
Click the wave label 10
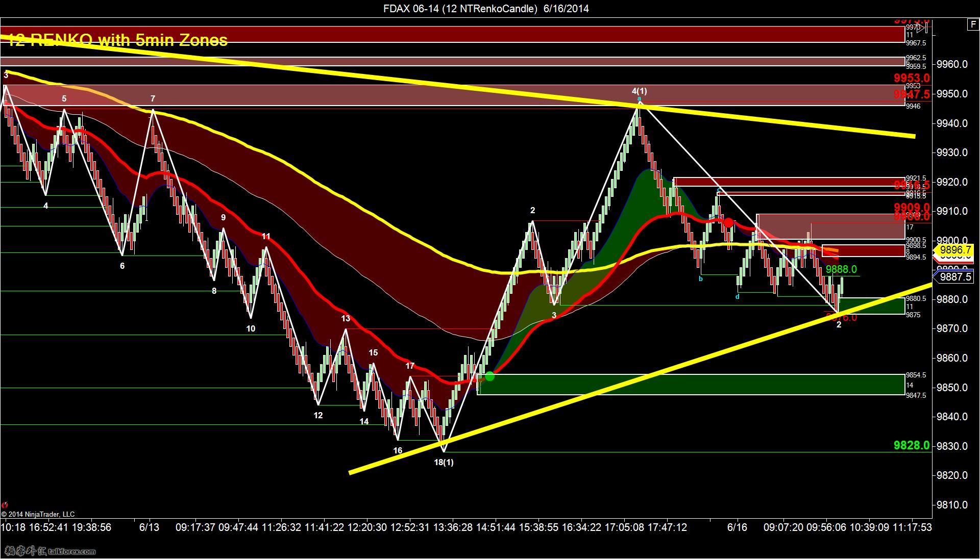pos(251,329)
